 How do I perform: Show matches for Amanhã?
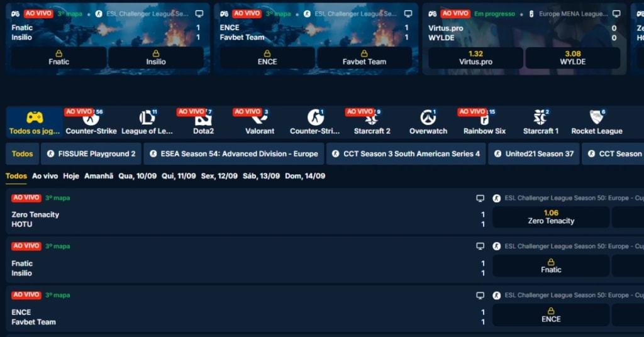point(99,175)
